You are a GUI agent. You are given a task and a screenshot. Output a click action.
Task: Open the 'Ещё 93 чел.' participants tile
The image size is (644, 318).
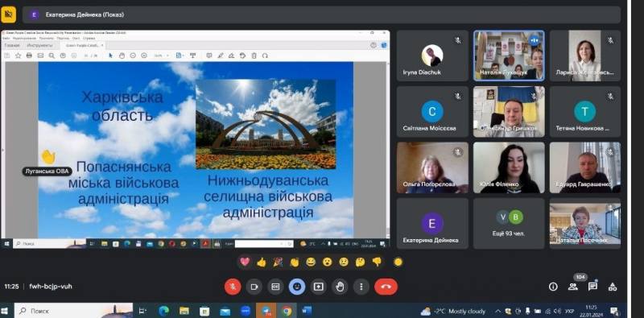tap(509, 224)
